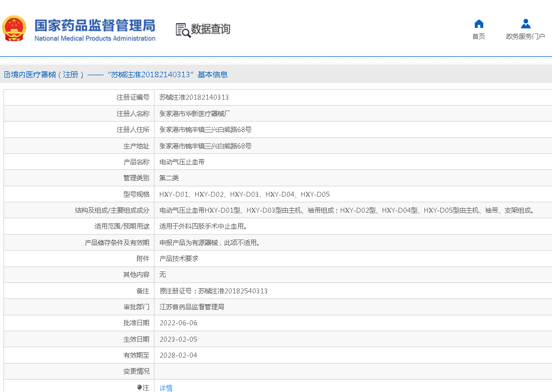The width and height of the screenshot is (552, 392).
Task: Open the 详情 link in the 注 row
Action: point(166,388)
